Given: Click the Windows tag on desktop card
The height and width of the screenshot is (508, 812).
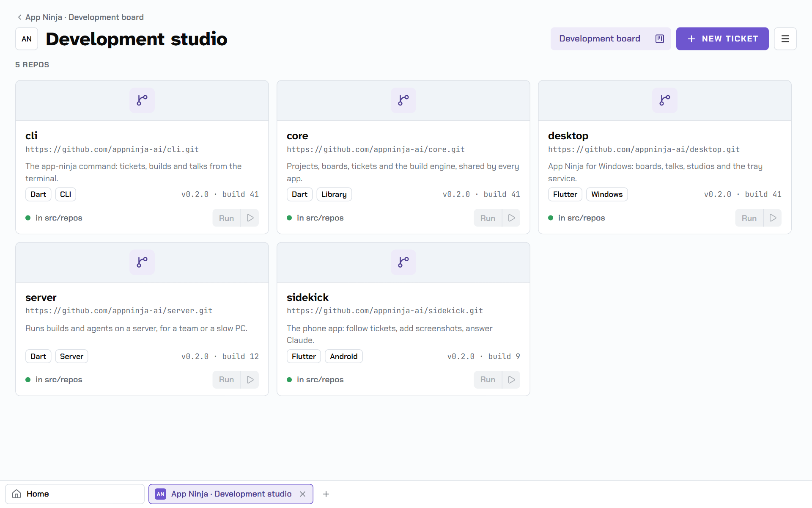Looking at the screenshot, I should [607, 194].
